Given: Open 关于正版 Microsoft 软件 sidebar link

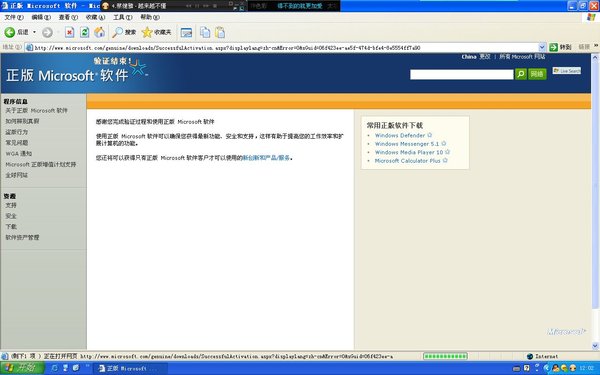Looking at the screenshot, I should point(36,111).
